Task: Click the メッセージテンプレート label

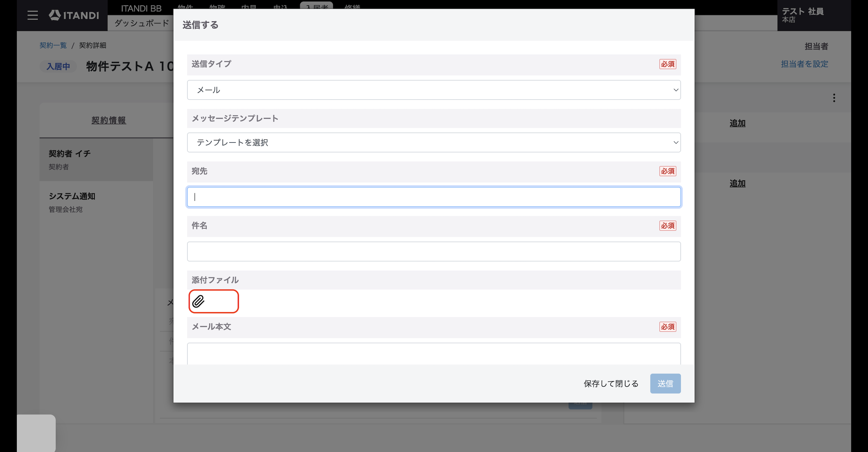Action: click(235, 118)
